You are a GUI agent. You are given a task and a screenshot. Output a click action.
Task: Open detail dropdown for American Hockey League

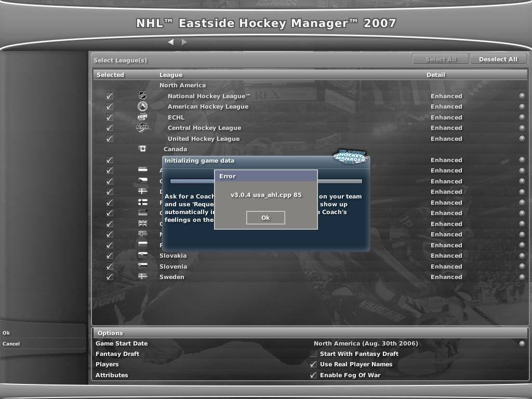522,106
